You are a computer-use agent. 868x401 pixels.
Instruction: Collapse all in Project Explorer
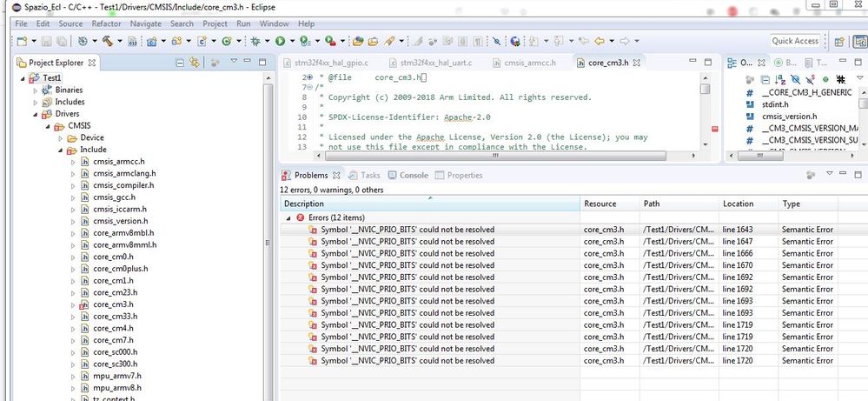coord(180,63)
